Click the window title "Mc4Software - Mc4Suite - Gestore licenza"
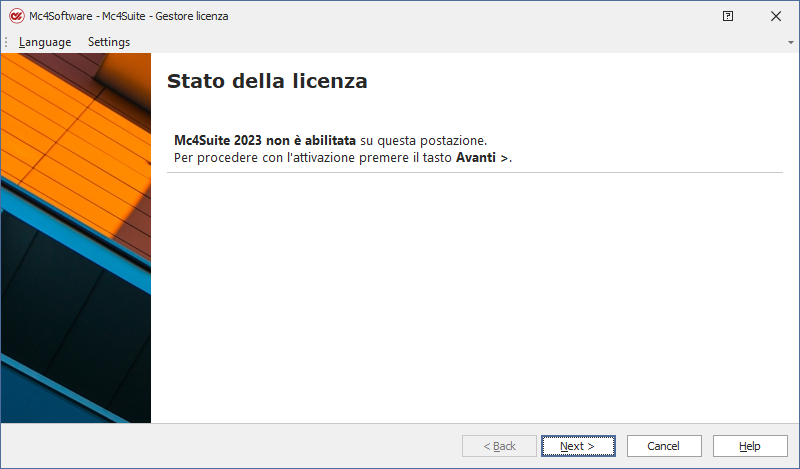The height and width of the screenshot is (469, 800). (x=129, y=16)
